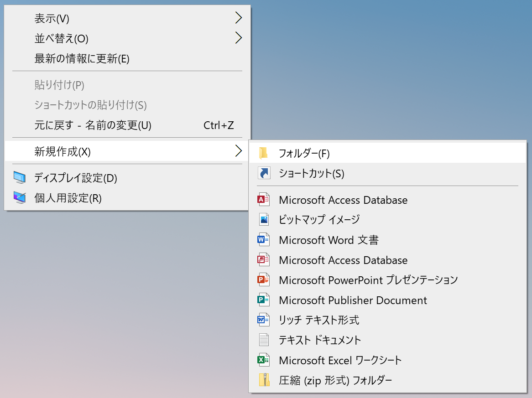Create a Microsoft Excel ワークシート
Image resolution: width=532 pixels, height=398 pixels.
tap(387, 360)
